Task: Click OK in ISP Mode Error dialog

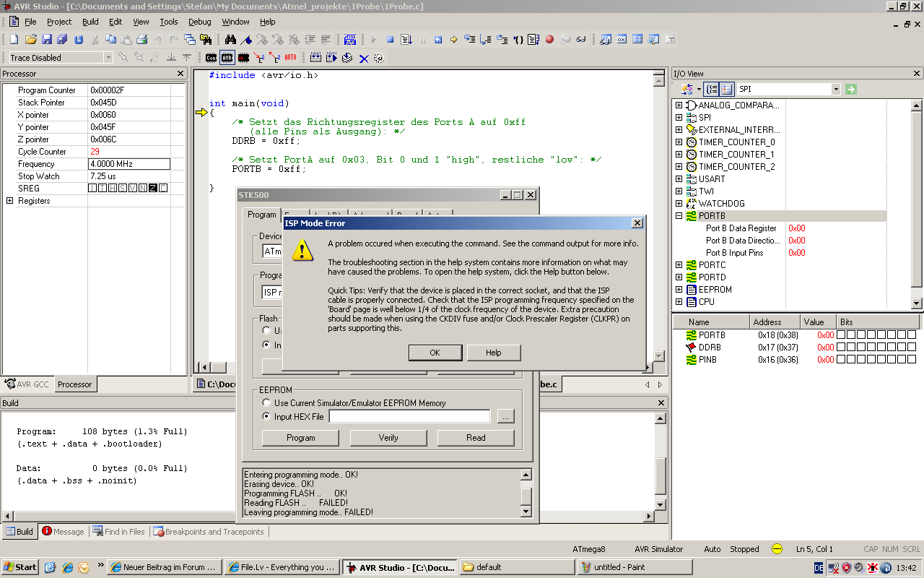Action: point(435,353)
